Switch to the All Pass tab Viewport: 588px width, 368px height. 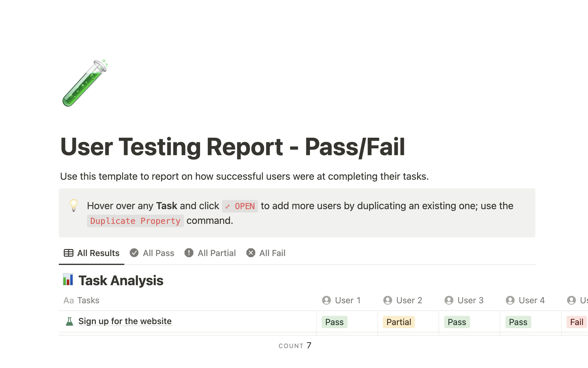coord(152,253)
